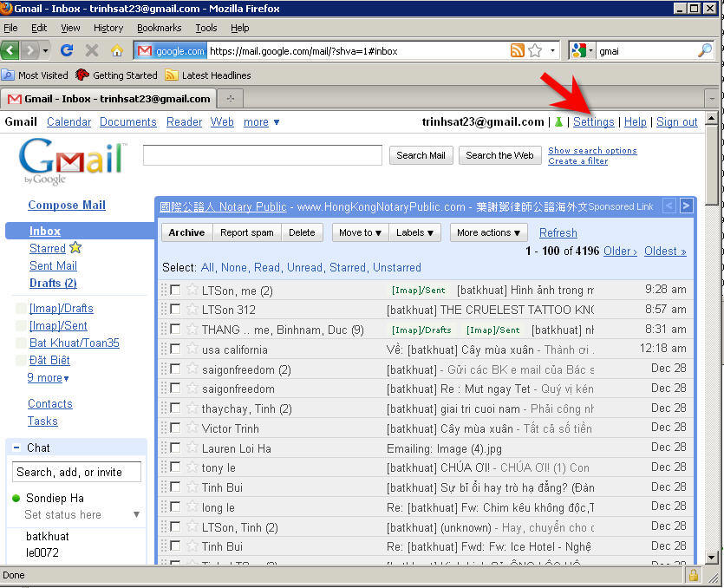Show the next sponsored link arrow
Image resolution: width=724 pixels, height=588 pixels.
tap(687, 206)
